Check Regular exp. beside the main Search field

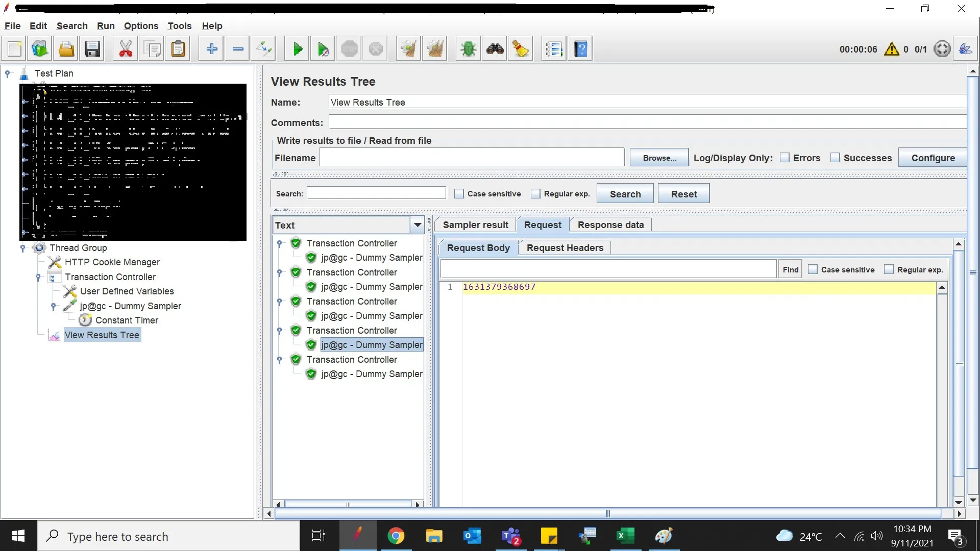click(535, 194)
